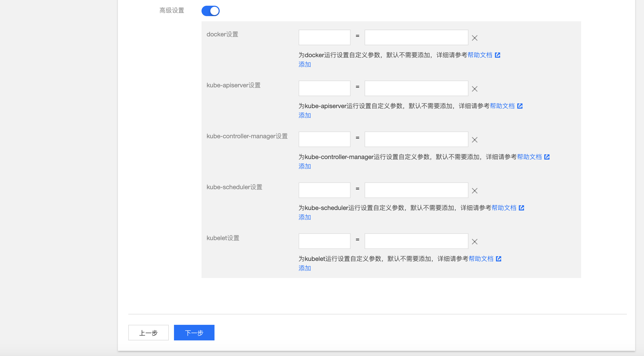Open external link icon for docker help

click(498, 55)
